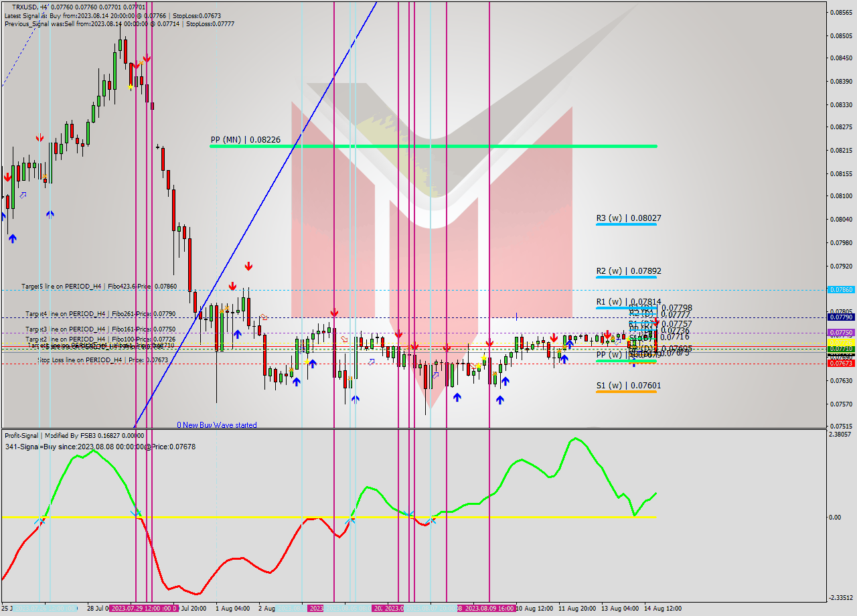The height and width of the screenshot is (616, 857).
Task: Click the red 0.07673 price tag
Action: tap(841, 363)
